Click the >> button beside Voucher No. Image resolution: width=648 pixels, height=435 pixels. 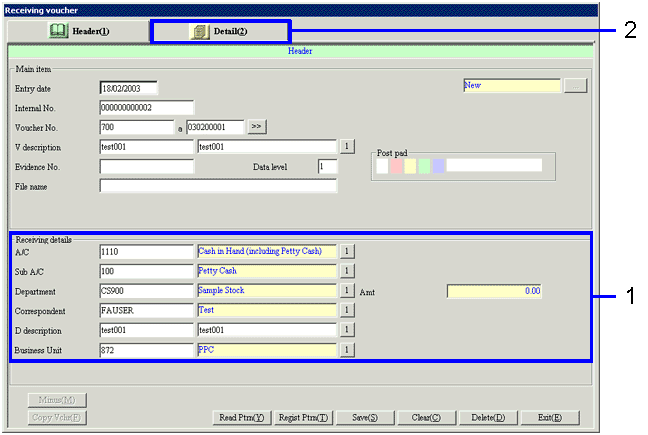(x=257, y=127)
